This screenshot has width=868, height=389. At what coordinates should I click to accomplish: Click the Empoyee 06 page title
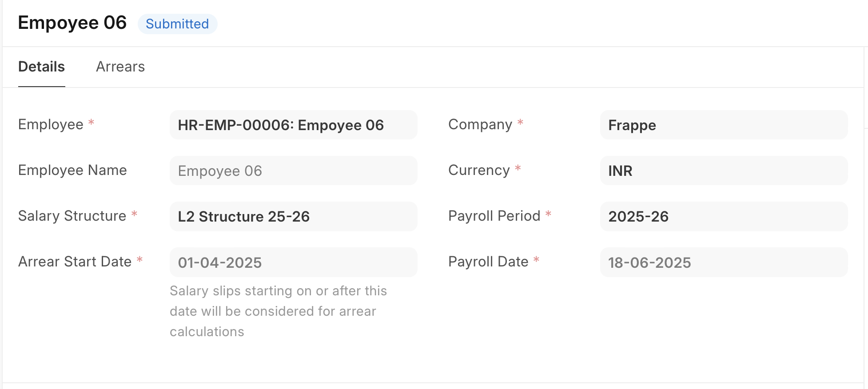(x=72, y=23)
